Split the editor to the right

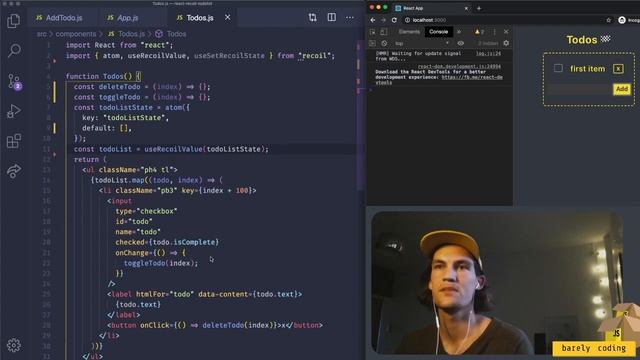(331, 18)
